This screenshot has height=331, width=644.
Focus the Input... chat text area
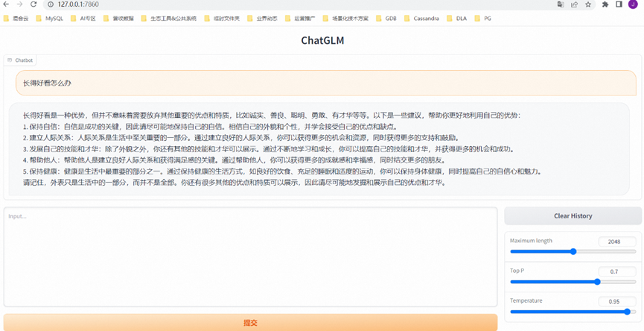tap(251, 257)
